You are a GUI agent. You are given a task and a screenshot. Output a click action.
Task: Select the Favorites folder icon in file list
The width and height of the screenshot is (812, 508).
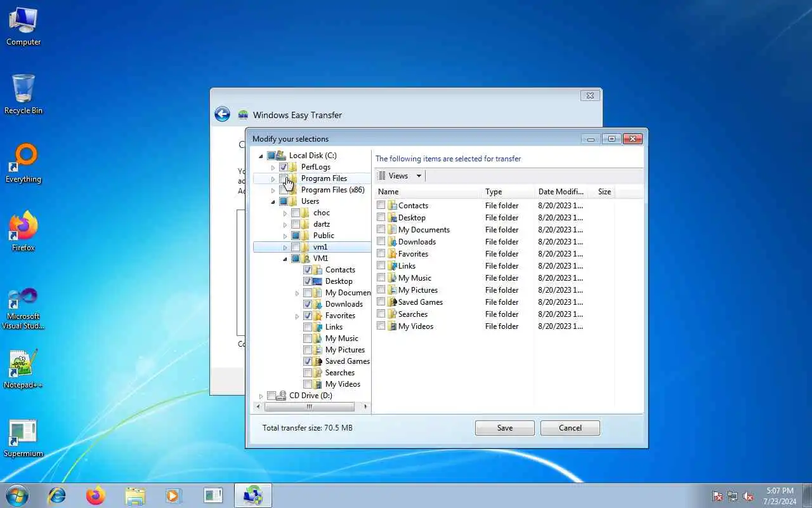[392, 253]
